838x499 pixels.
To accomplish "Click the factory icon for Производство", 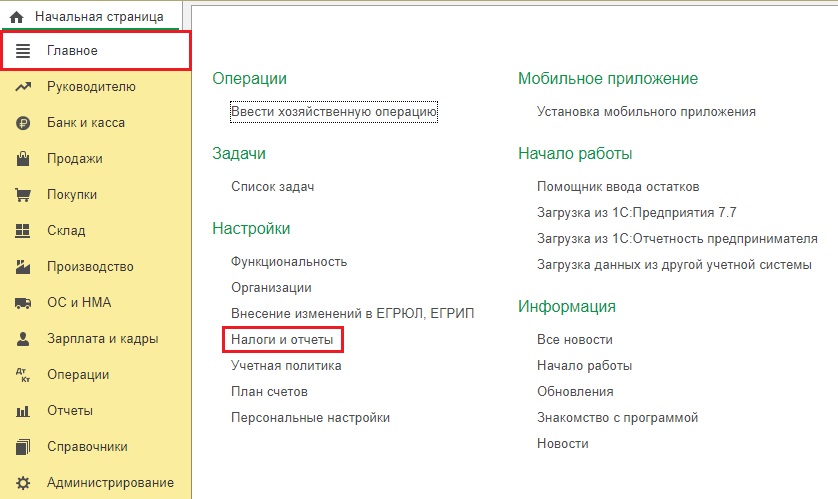I will tap(23, 267).
